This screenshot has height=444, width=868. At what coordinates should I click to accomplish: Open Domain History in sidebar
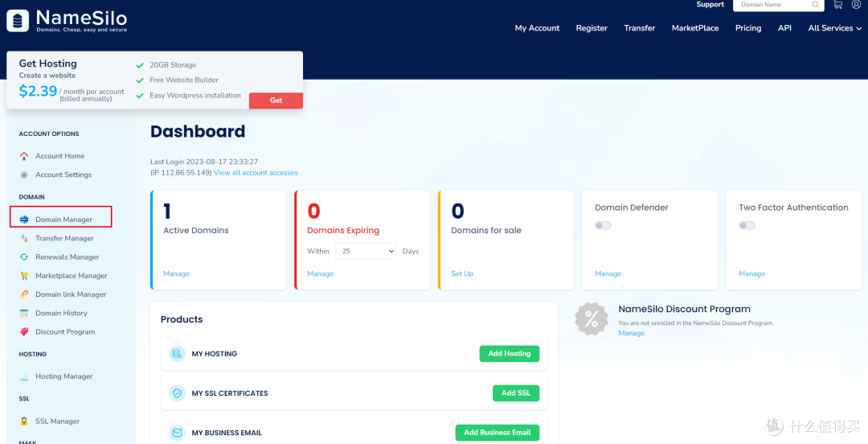61,313
